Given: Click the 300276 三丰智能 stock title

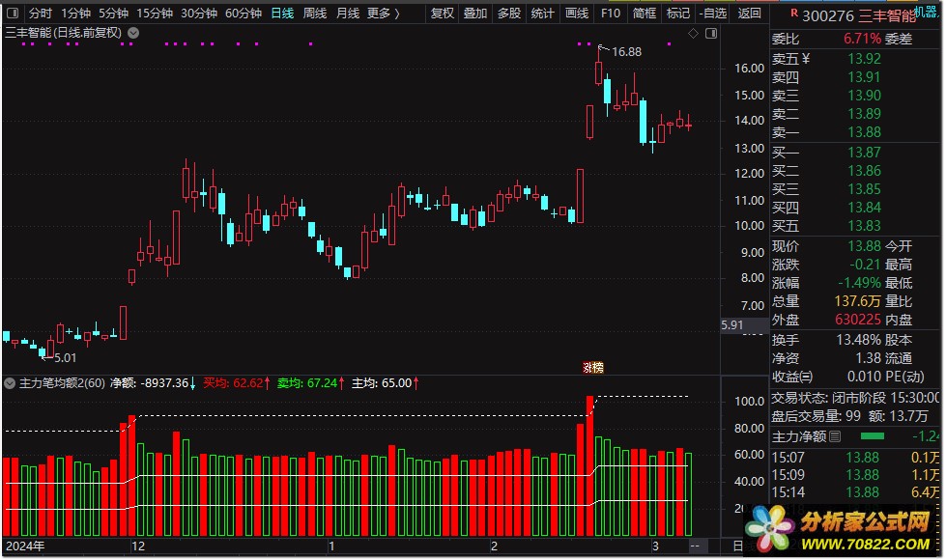Looking at the screenshot, I should coord(859,15).
